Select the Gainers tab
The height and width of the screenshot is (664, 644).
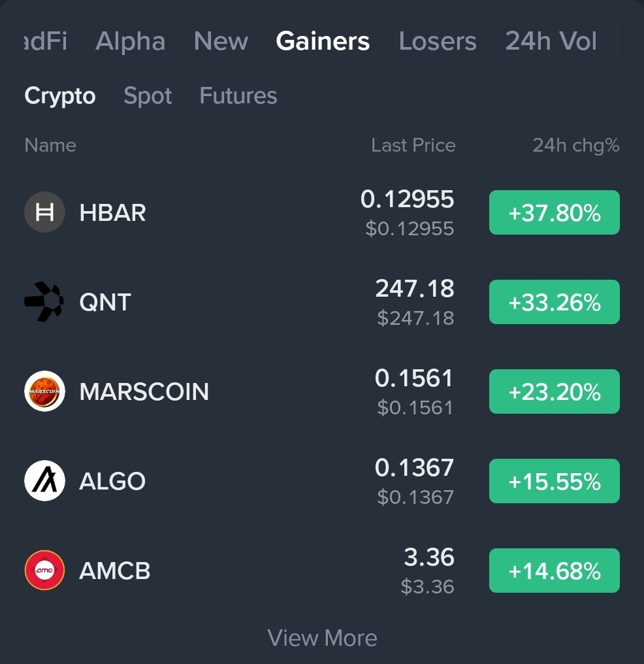323,41
